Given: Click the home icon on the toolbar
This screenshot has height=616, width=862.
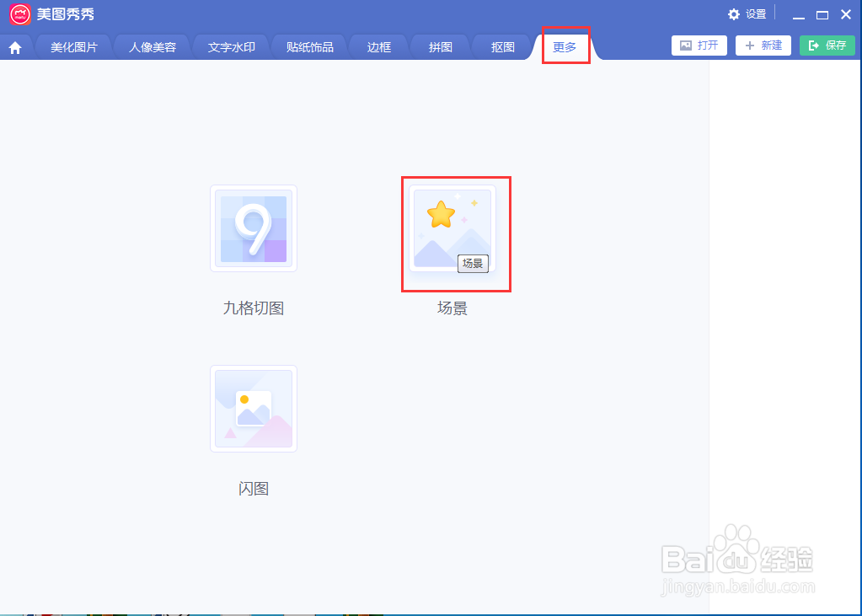Looking at the screenshot, I should (x=15, y=46).
